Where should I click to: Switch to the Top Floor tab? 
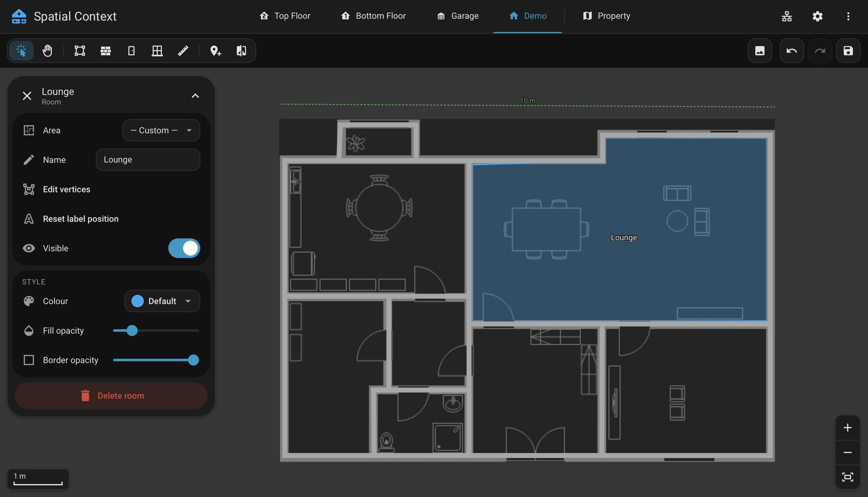point(286,16)
